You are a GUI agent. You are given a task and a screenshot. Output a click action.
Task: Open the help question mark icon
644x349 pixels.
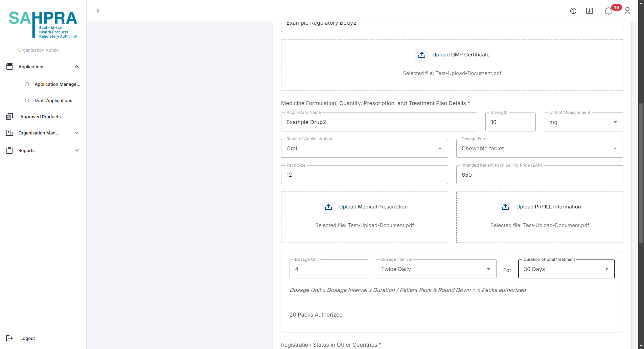click(573, 11)
